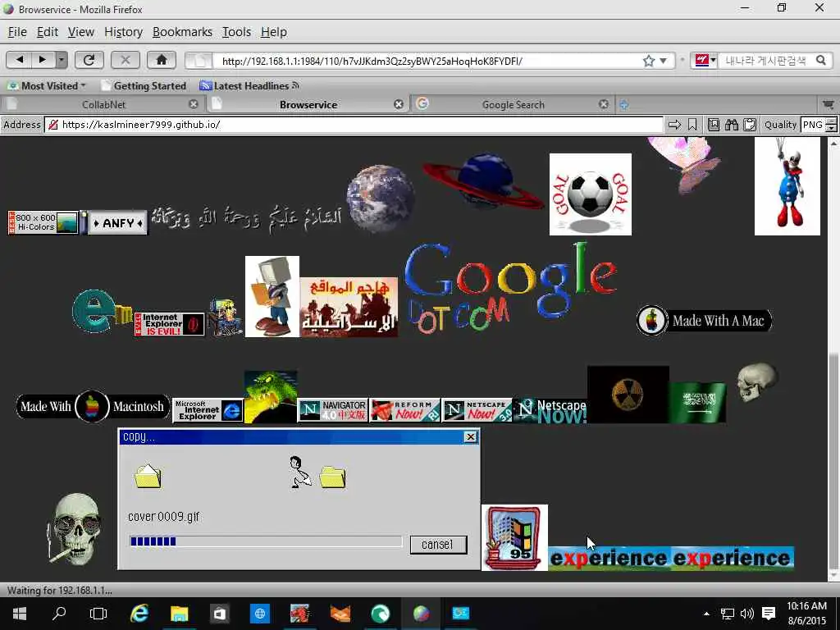Click the Made With Macintosh badge
The width and height of the screenshot is (840, 630).
pyautogui.click(x=93, y=407)
